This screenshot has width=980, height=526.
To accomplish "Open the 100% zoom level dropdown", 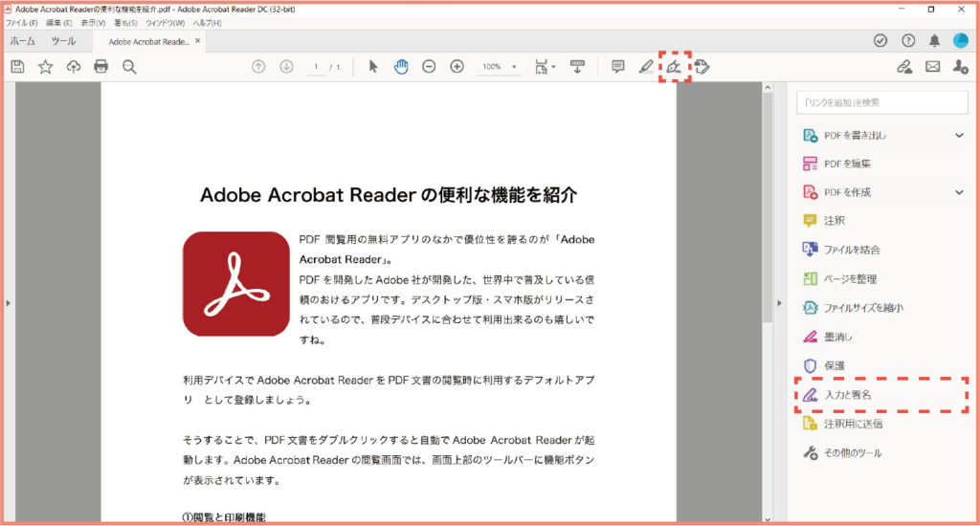I will (x=499, y=67).
